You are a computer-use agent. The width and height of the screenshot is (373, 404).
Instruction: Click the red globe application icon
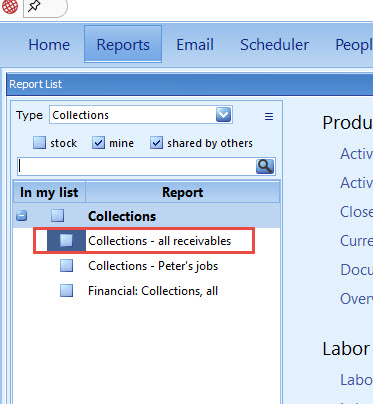(9, 6)
